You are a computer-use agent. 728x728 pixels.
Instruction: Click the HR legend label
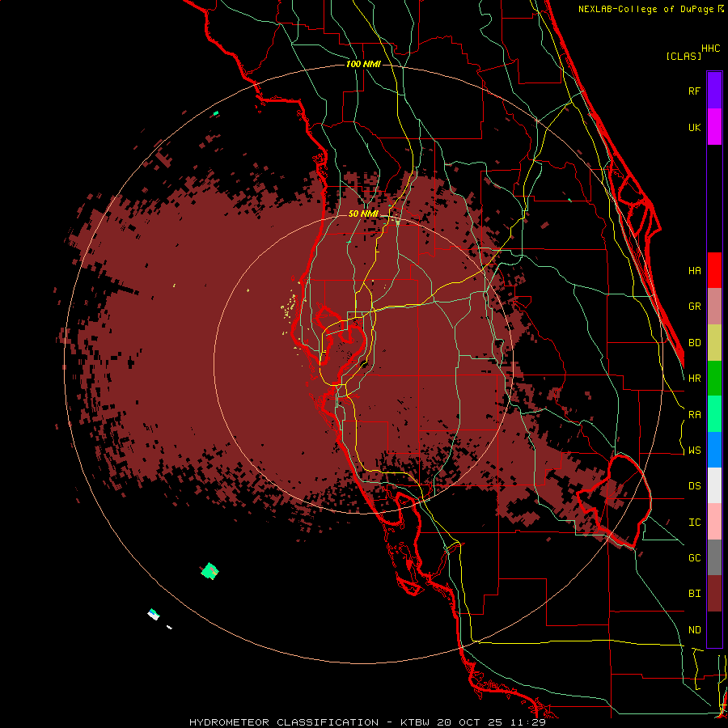695,379
